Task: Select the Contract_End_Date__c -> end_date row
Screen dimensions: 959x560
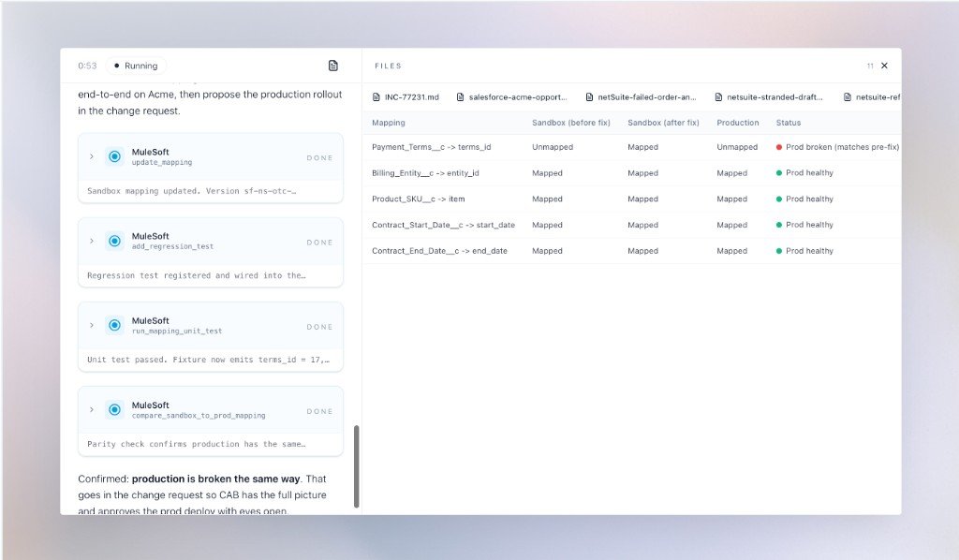Action: point(631,251)
